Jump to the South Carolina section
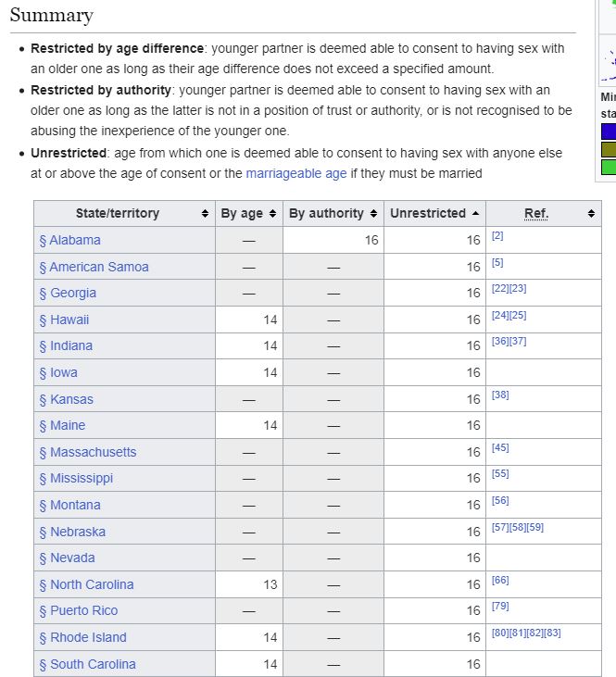 pyautogui.click(x=88, y=664)
